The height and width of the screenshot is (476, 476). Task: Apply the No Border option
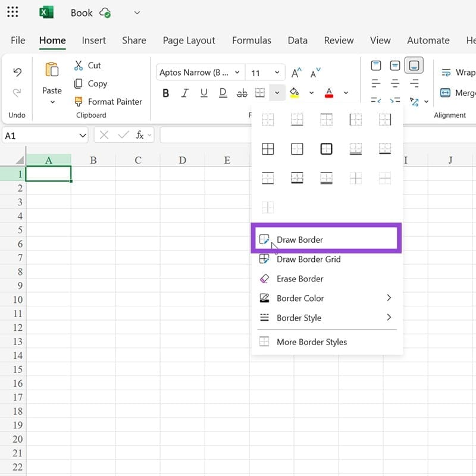point(268,120)
